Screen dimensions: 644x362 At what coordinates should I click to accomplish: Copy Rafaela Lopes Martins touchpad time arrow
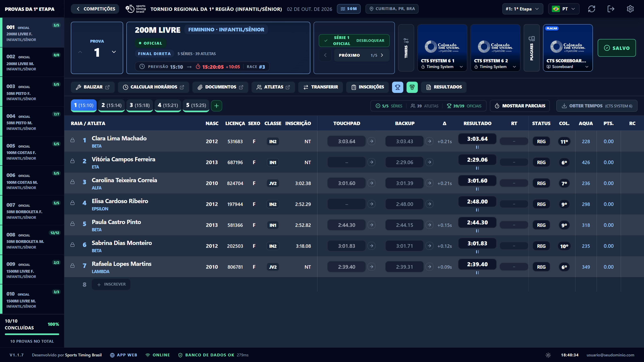pyautogui.click(x=372, y=266)
